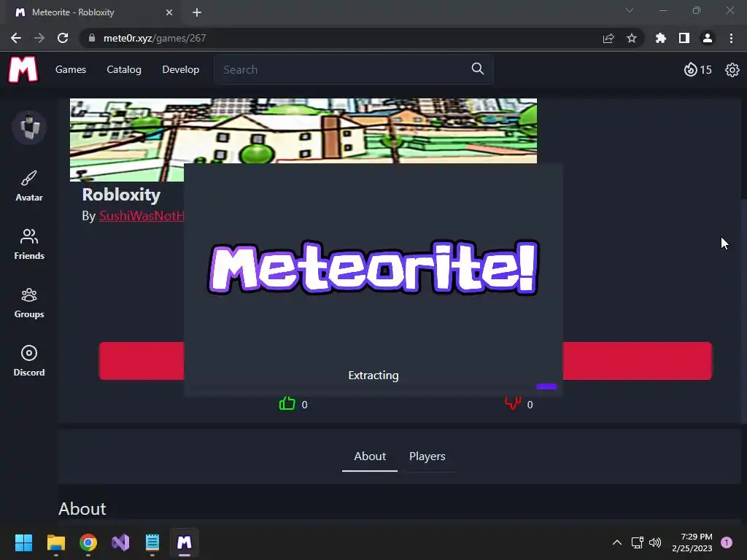Screen dimensions: 747x560
Task: Open Visual Studio from the taskbar
Action: pos(120,542)
